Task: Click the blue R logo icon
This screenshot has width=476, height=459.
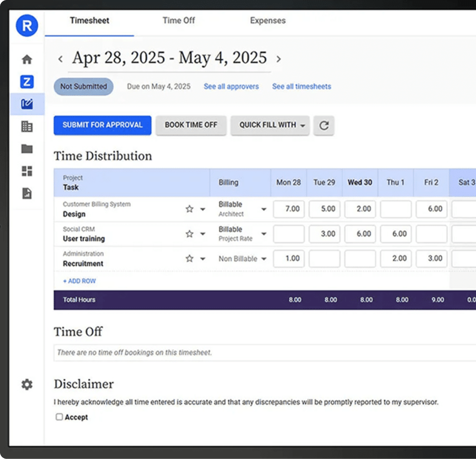Action: pyautogui.click(x=27, y=26)
